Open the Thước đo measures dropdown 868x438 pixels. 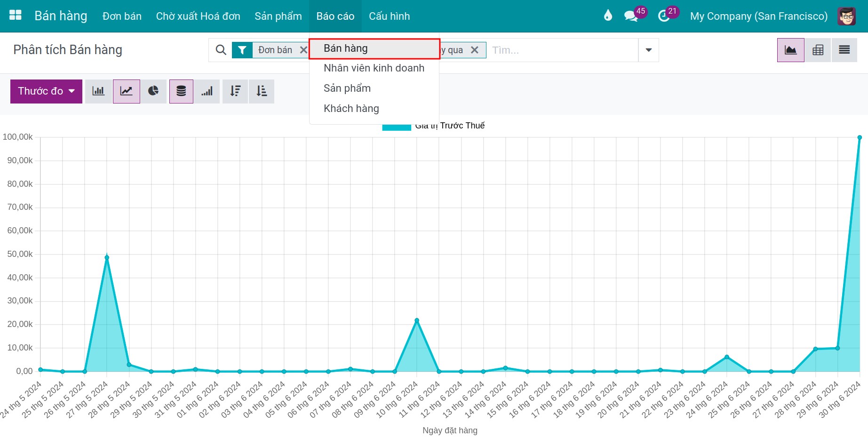tap(46, 91)
